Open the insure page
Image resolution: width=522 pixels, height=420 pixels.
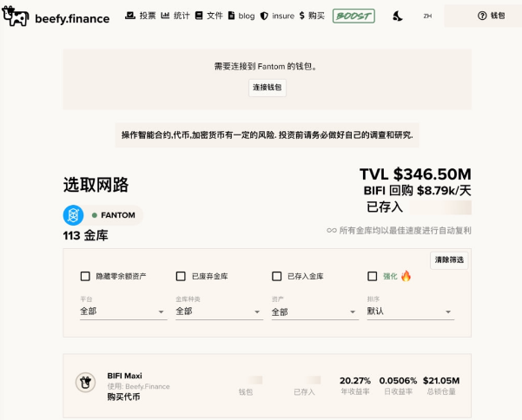pyautogui.click(x=277, y=16)
